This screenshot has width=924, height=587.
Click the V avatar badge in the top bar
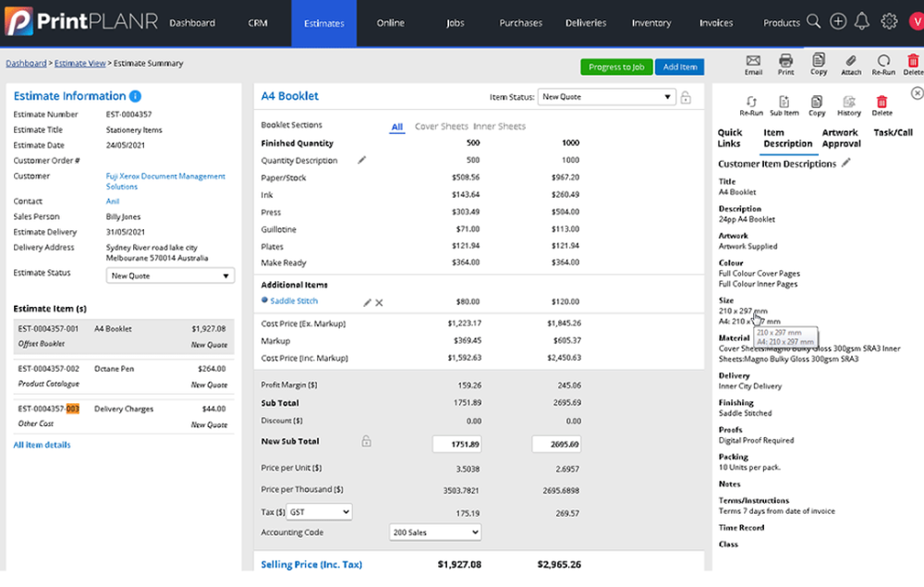click(x=916, y=20)
